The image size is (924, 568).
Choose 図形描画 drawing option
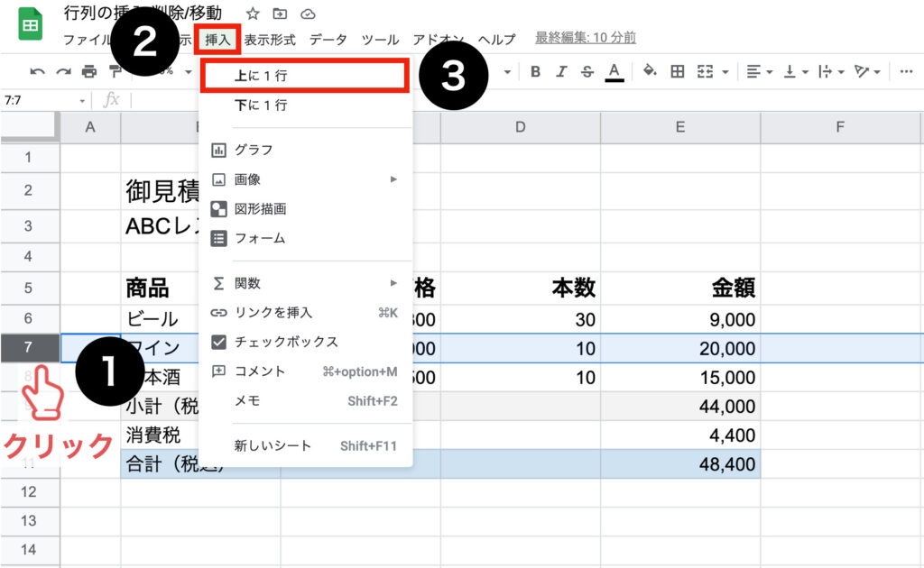coord(305,209)
